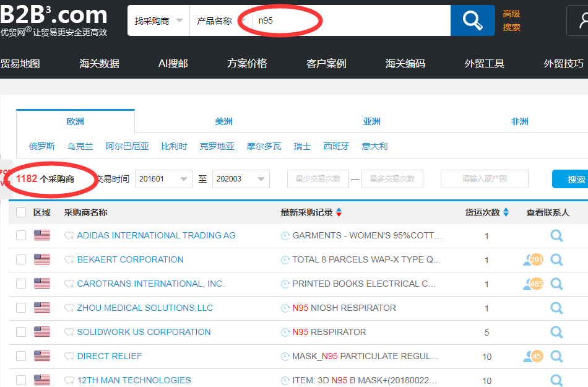588x387 pixels.
Task: Open the 找采购商 search type dropdown
Action: [x=158, y=20]
